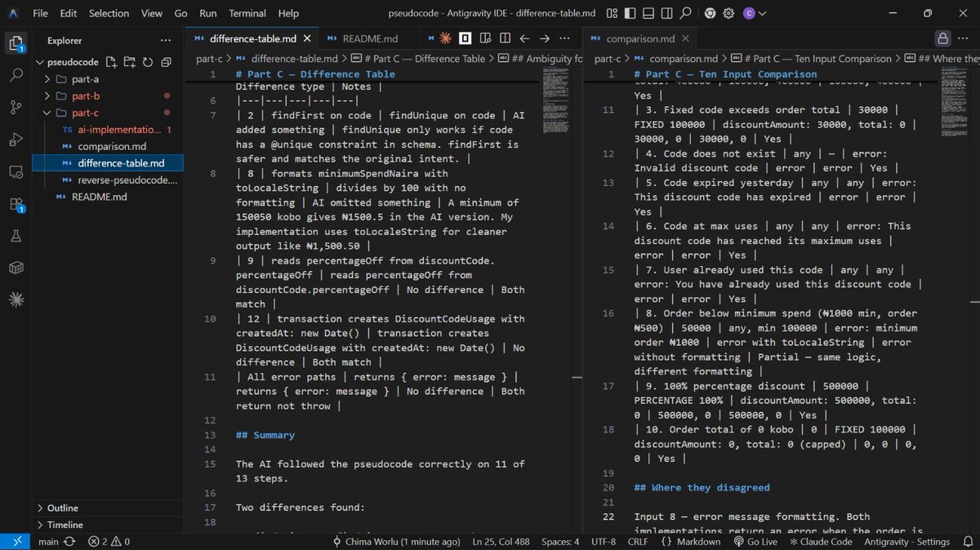This screenshot has width=980, height=550.
Task: Select the difference-table.md editor tab
Action: point(252,38)
